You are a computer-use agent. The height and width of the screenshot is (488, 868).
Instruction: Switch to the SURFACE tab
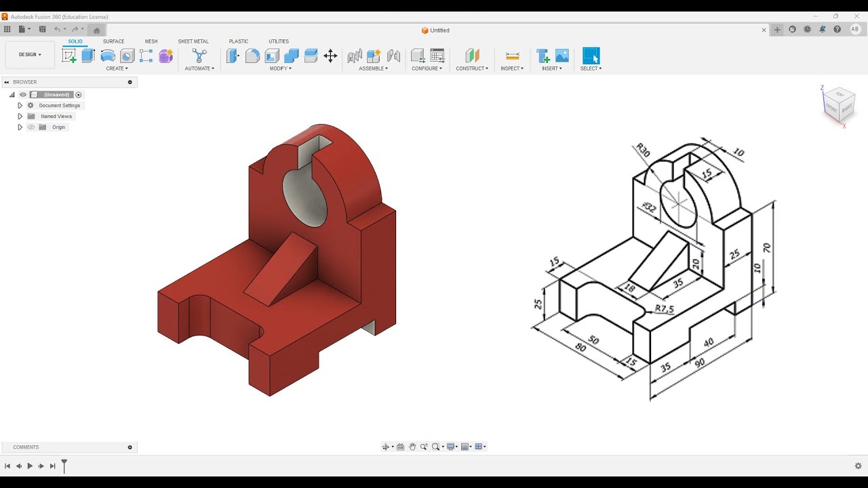[x=113, y=41]
